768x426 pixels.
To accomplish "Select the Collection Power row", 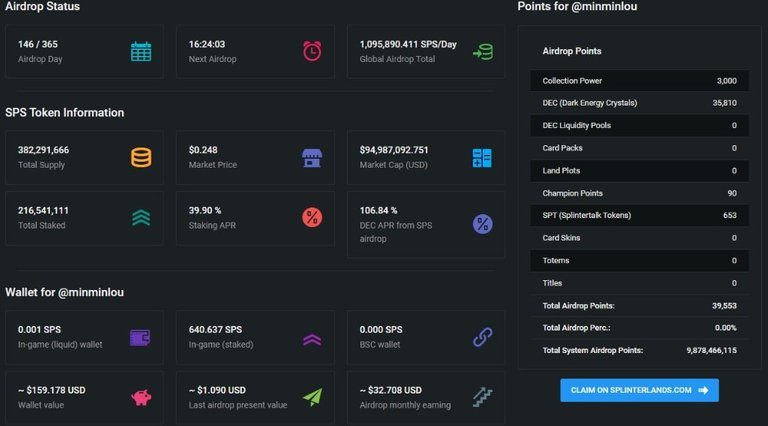I will [639, 81].
